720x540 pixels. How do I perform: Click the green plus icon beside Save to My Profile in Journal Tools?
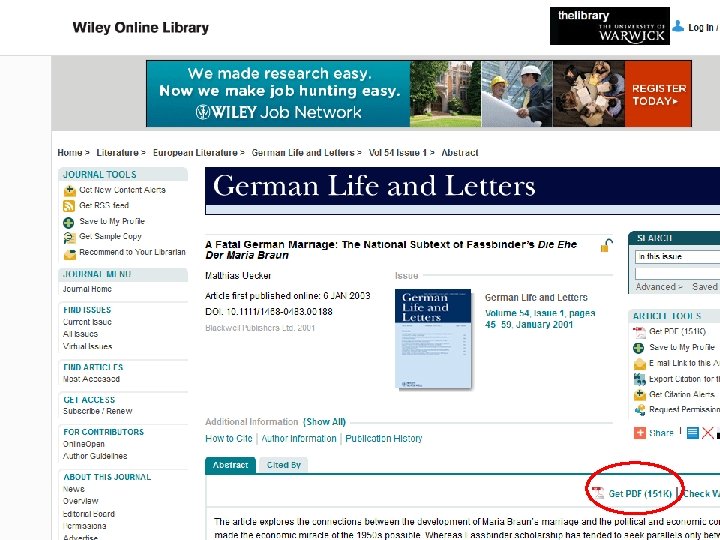click(x=68, y=223)
